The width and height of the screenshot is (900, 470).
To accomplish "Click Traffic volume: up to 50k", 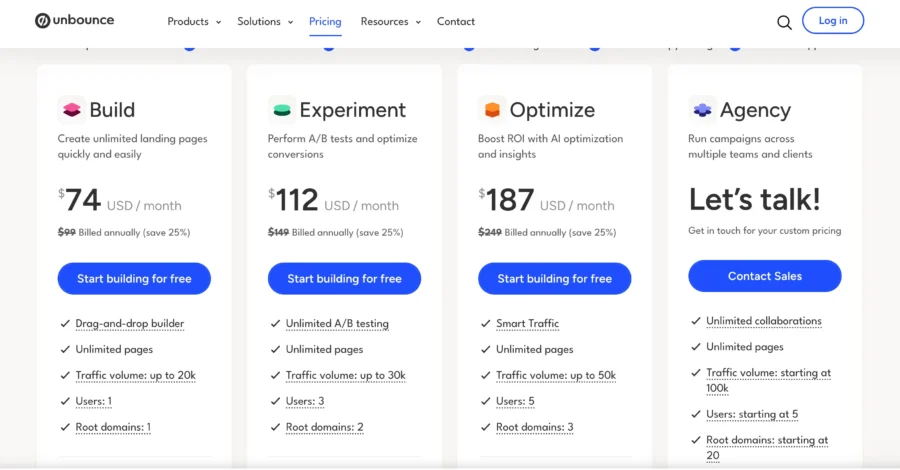I will tap(556, 375).
